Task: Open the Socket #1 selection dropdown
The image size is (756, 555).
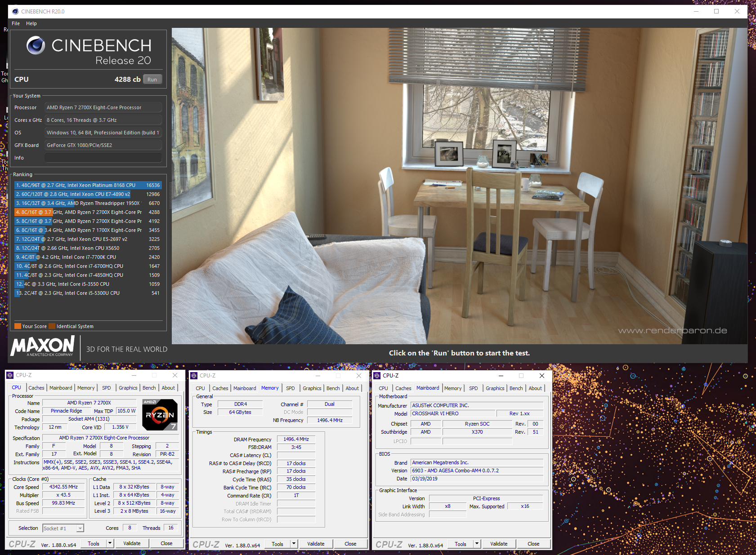Action: pos(63,528)
